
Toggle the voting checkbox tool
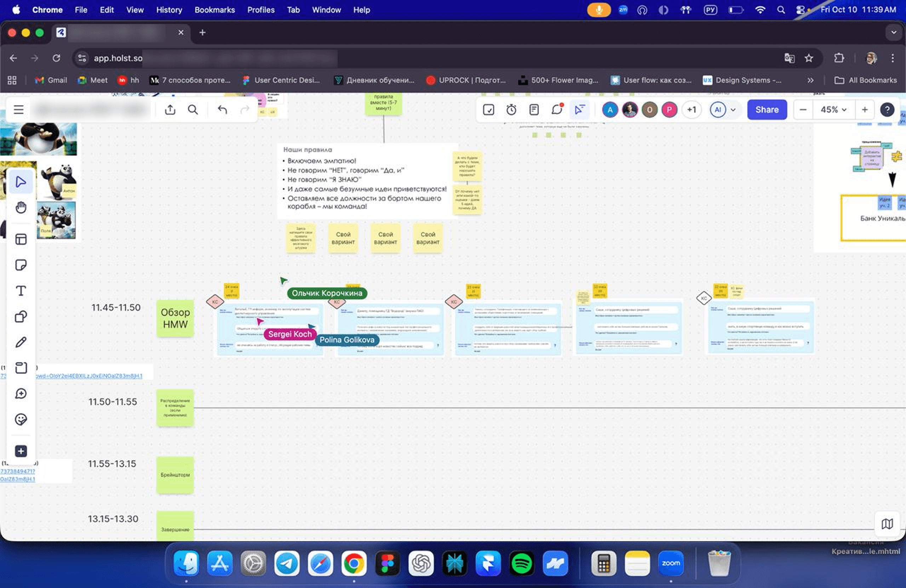click(x=488, y=110)
